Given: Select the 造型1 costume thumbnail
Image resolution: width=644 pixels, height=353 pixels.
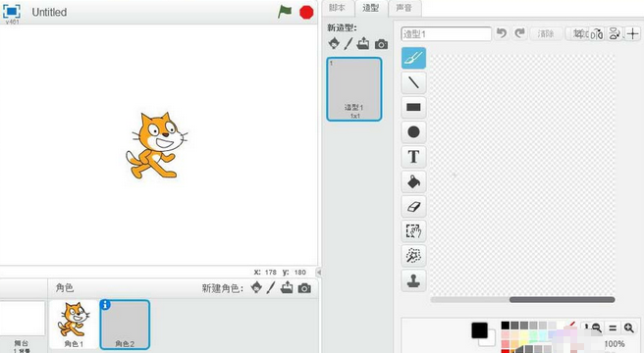Looking at the screenshot, I should [x=354, y=89].
